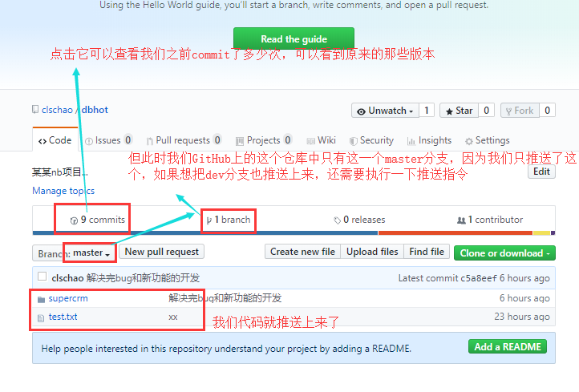View the 1 contributor page
The height and width of the screenshot is (392, 579).
[490, 220]
